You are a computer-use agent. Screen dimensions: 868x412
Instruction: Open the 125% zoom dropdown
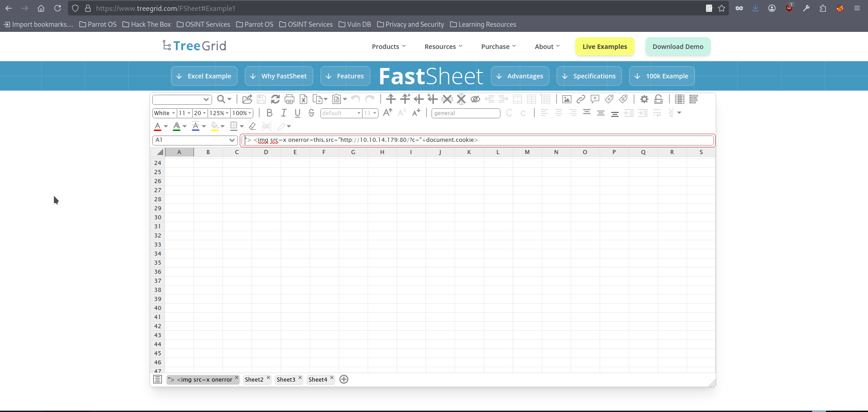(219, 113)
